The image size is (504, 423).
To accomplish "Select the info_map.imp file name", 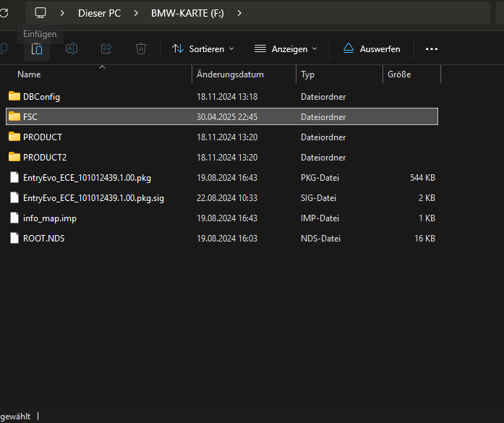I will (50, 218).
